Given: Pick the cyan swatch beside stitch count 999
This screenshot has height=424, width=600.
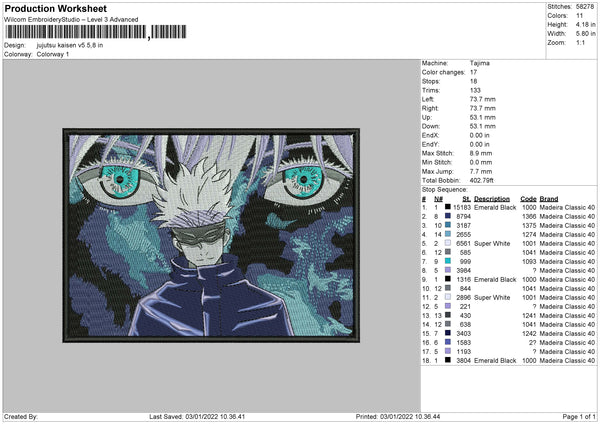Looking at the screenshot, I should [448, 261].
